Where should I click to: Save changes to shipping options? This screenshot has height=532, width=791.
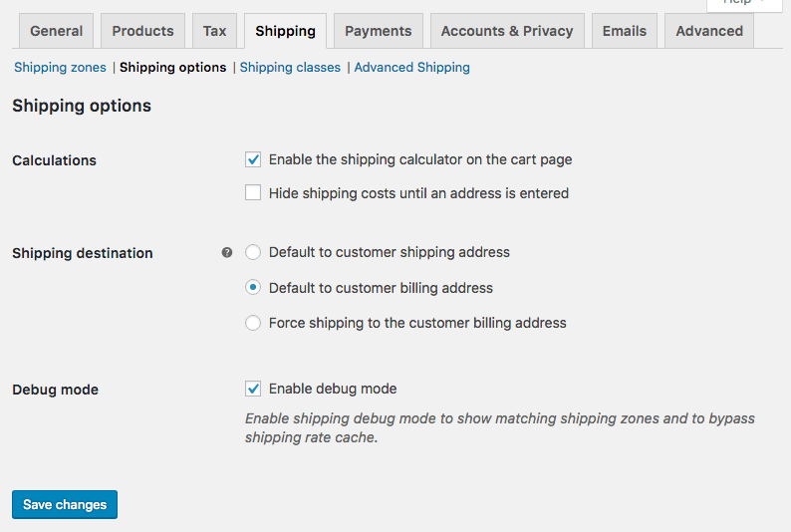(x=65, y=504)
